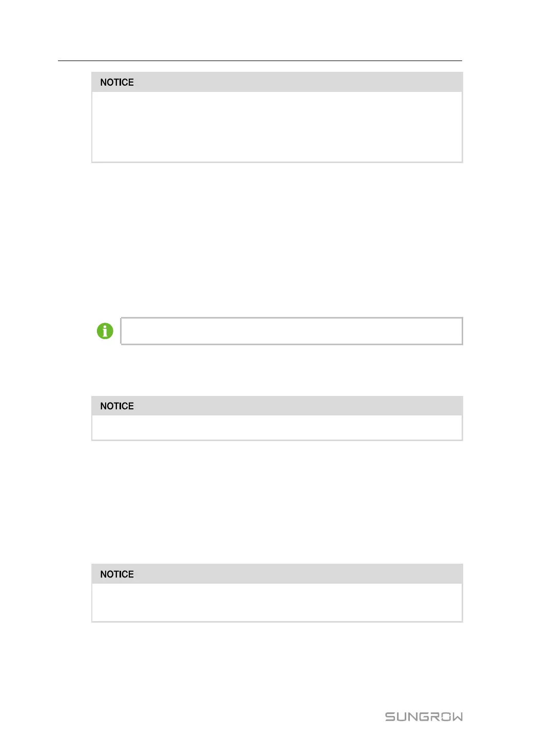The height and width of the screenshot is (756, 535).
Task: Click inside the middle notice's white body
Action: point(277,427)
